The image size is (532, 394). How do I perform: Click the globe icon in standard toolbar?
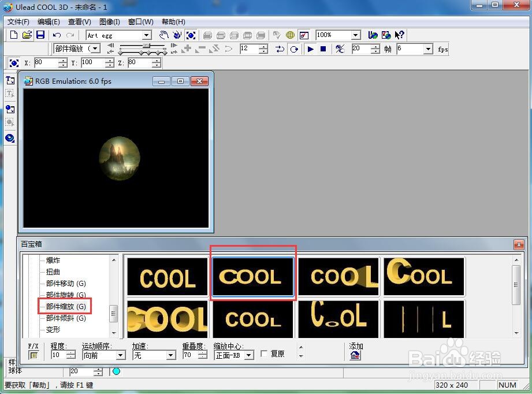[x=290, y=35]
